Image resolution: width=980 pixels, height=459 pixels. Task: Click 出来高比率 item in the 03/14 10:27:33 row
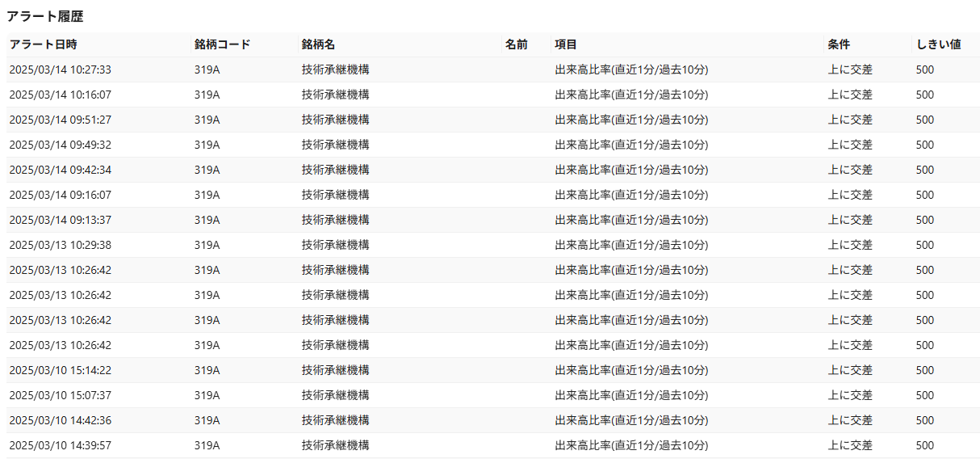point(631,69)
